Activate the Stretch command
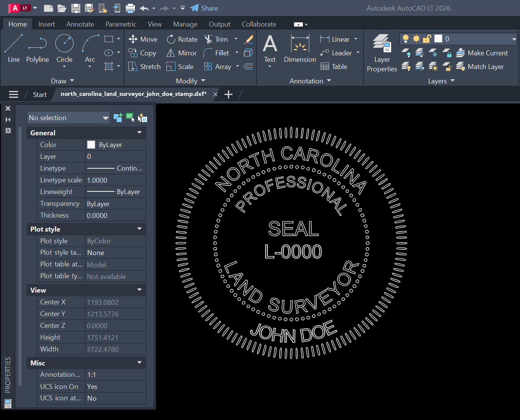The image size is (520, 420). click(x=144, y=66)
